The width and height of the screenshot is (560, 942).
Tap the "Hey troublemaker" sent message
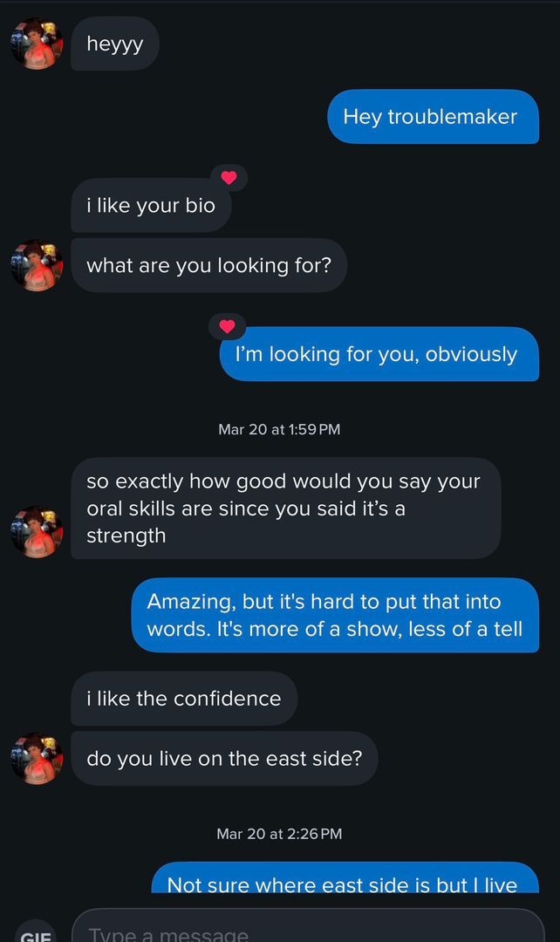[x=433, y=117]
